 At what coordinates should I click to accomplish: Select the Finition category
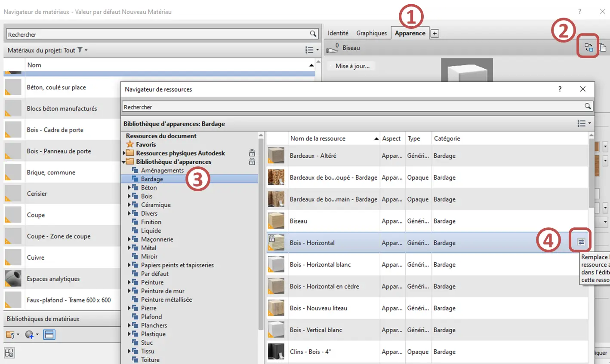pyautogui.click(x=151, y=222)
